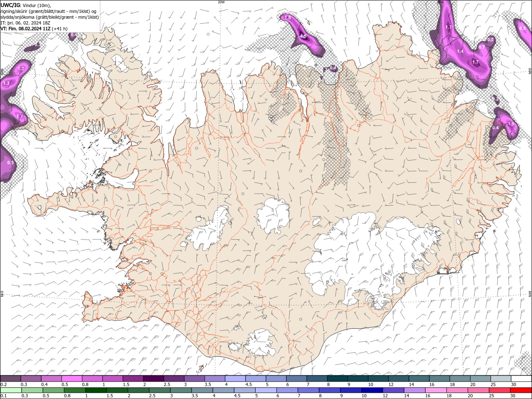Click the coral red 25–30 swatch in lower legend
Screen dimensions: 532x399
click(x=499, y=390)
